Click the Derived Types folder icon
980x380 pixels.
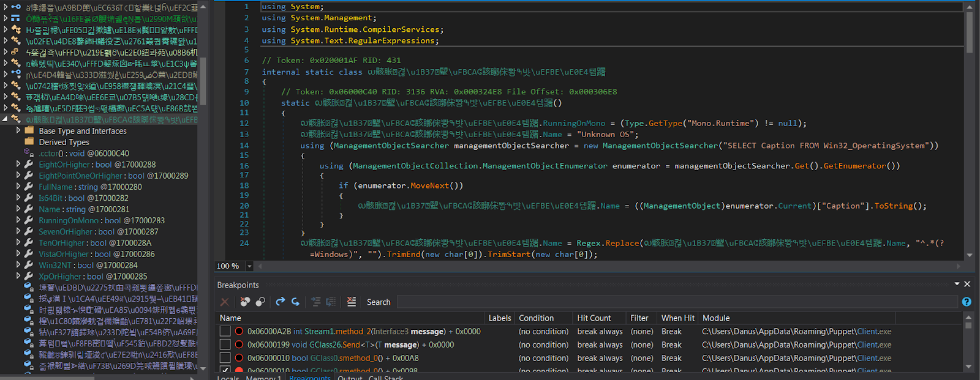coord(29,142)
